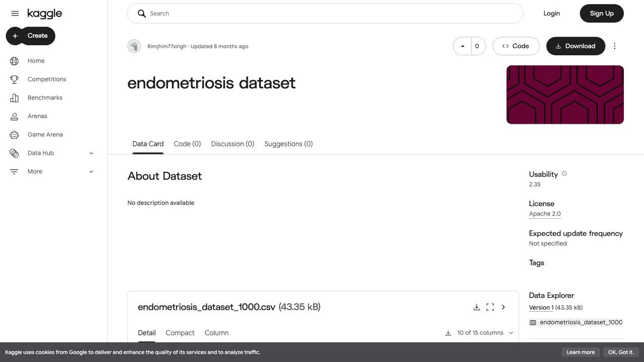Click the dataset cover image
This screenshot has width=644, height=362.
coord(565,95)
